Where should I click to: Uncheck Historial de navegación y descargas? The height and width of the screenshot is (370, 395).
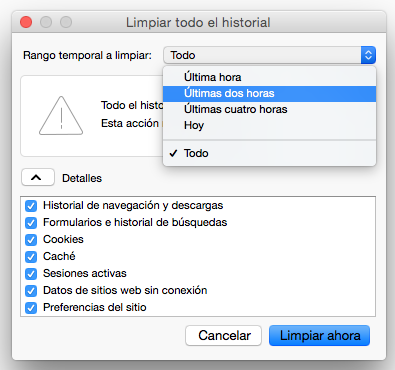pyautogui.click(x=31, y=206)
